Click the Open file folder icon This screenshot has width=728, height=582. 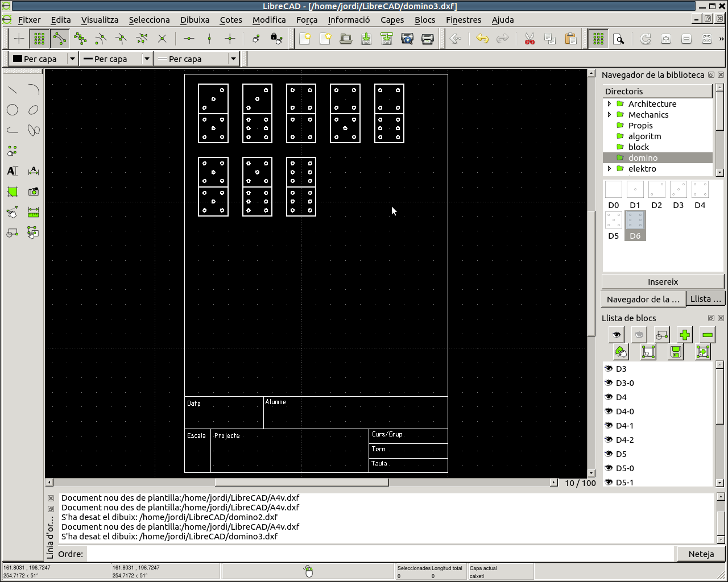pyautogui.click(x=346, y=39)
